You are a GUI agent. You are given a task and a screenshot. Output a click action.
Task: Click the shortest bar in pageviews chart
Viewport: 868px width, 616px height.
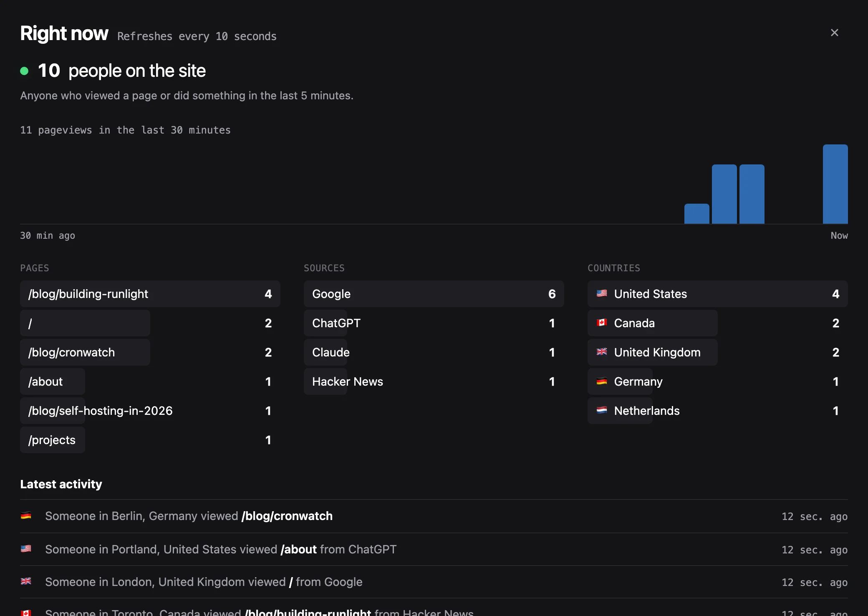point(696,214)
